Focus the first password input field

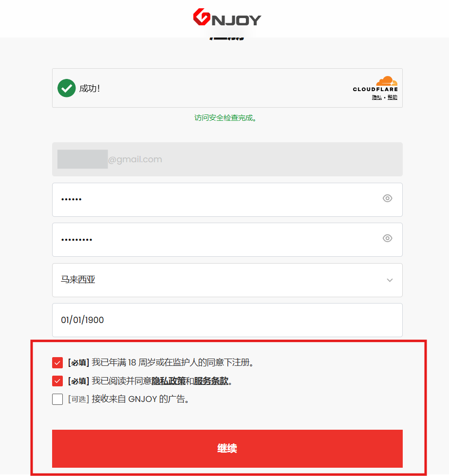coord(227,200)
